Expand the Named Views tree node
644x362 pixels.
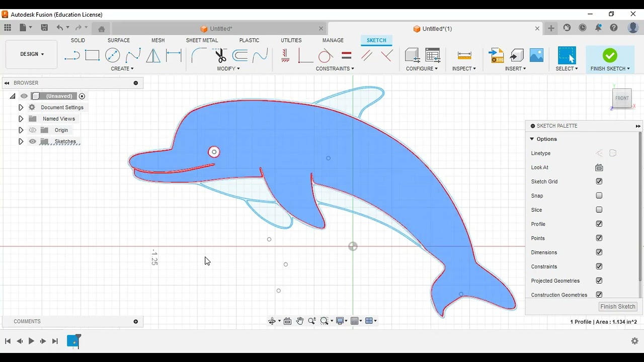tap(21, 119)
